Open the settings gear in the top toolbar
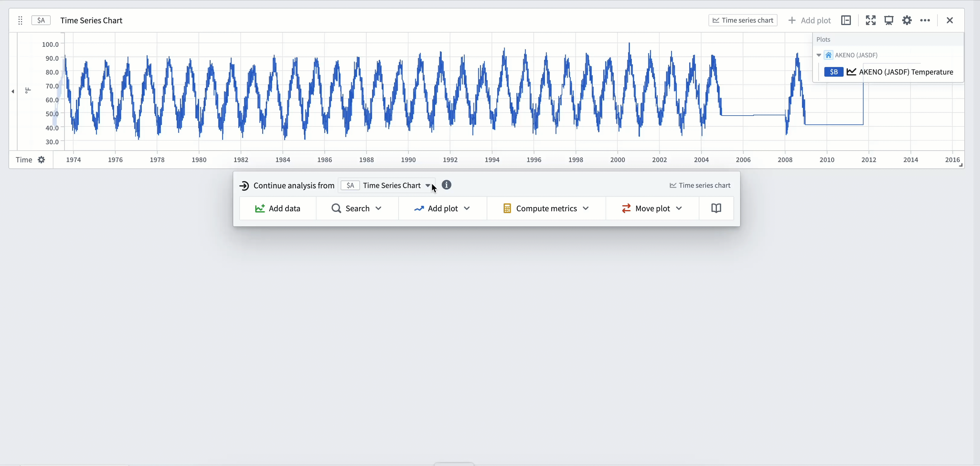Image resolution: width=980 pixels, height=466 pixels. 907,20
